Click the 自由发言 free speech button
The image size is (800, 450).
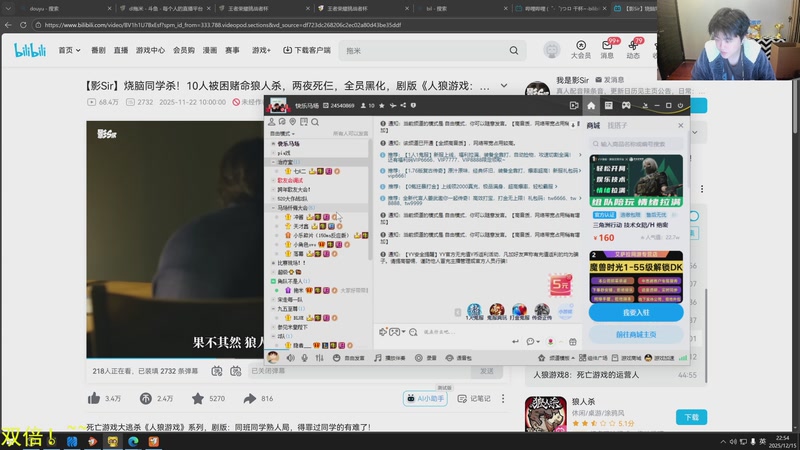click(x=348, y=358)
